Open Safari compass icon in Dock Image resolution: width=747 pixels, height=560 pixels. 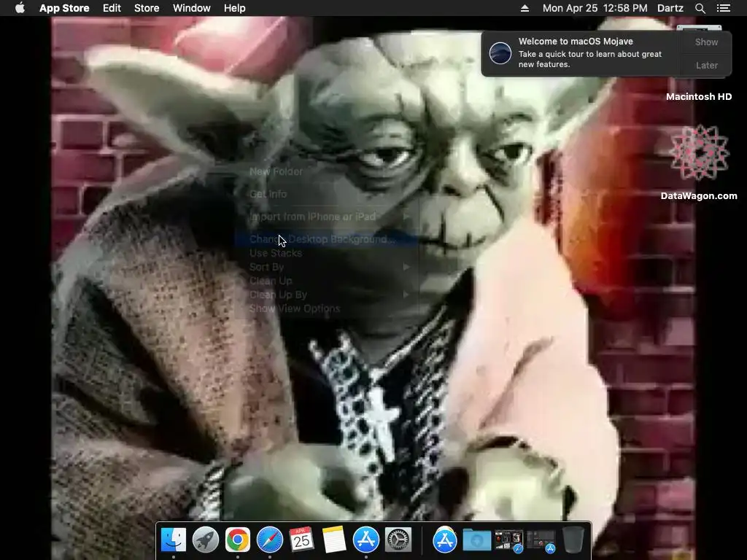pos(270,540)
